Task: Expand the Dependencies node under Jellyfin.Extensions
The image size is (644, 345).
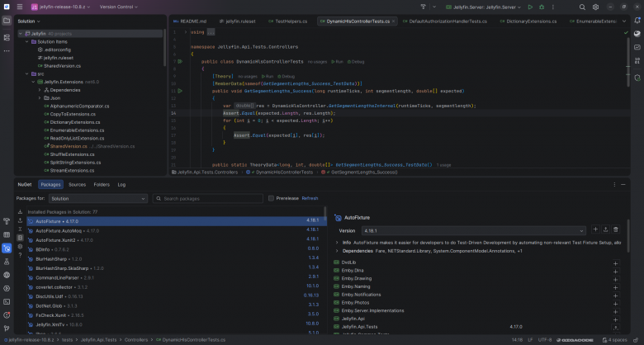Action: click(40, 90)
